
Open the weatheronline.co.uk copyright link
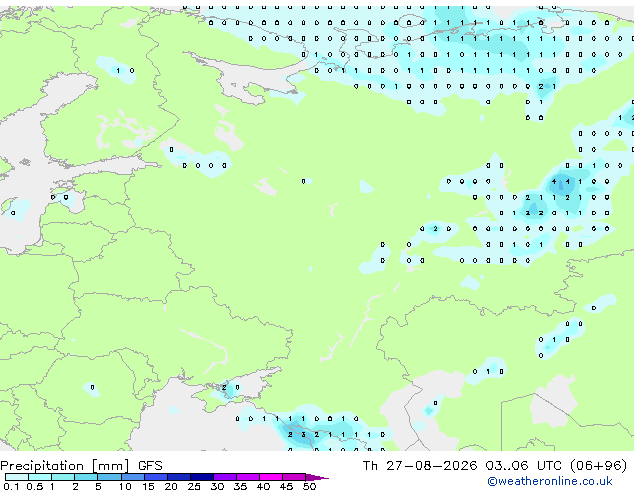[x=550, y=481]
